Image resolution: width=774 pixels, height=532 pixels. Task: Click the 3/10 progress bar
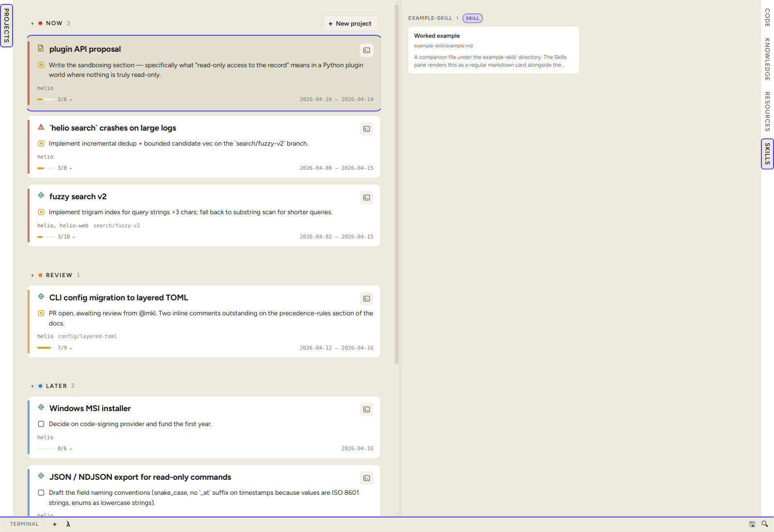(x=46, y=236)
